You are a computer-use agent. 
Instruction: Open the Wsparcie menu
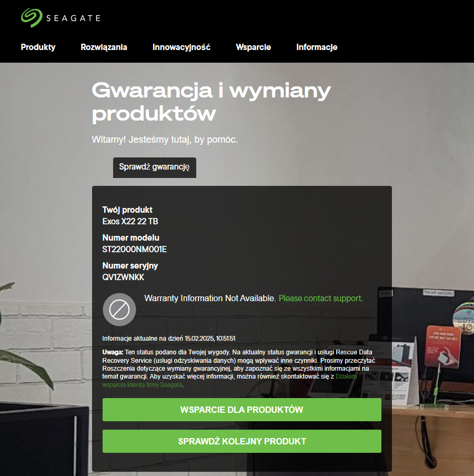(x=253, y=47)
